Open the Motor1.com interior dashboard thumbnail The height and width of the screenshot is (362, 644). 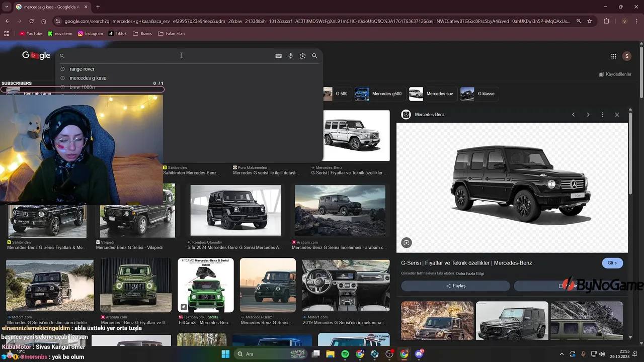[346, 285]
